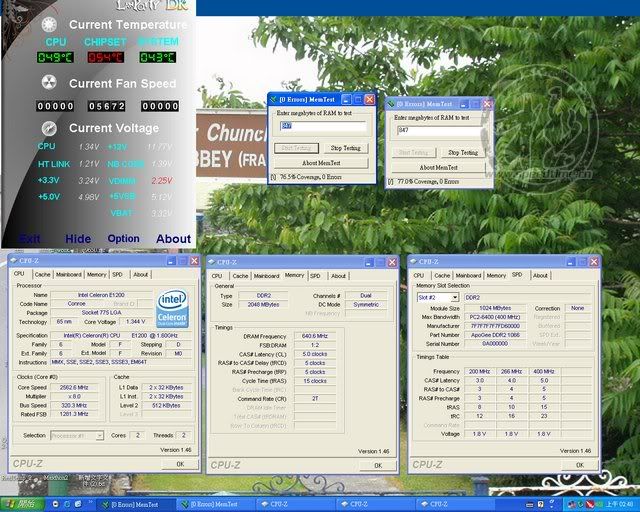
Task: Click the Core Speed value 2562.6 MHz
Action: (74, 387)
